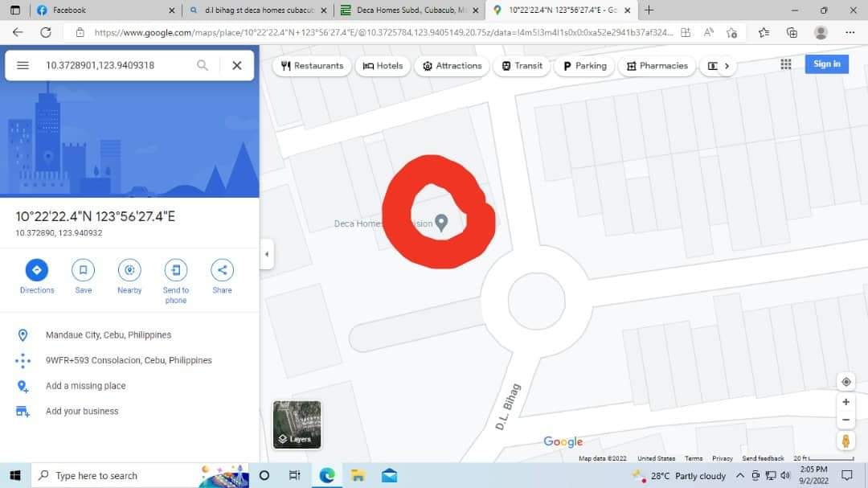Click the Sign in button

826,64
